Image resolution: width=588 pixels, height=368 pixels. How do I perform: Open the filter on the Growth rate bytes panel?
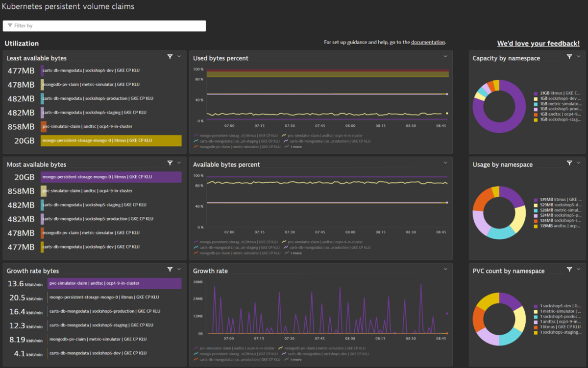click(x=170, y=269)
